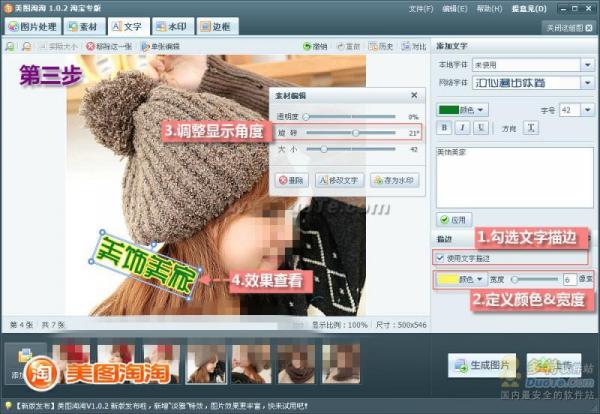
Task: Switch to the 素材 materials tab
Action: pyautogui.click(x=84, y=26)
